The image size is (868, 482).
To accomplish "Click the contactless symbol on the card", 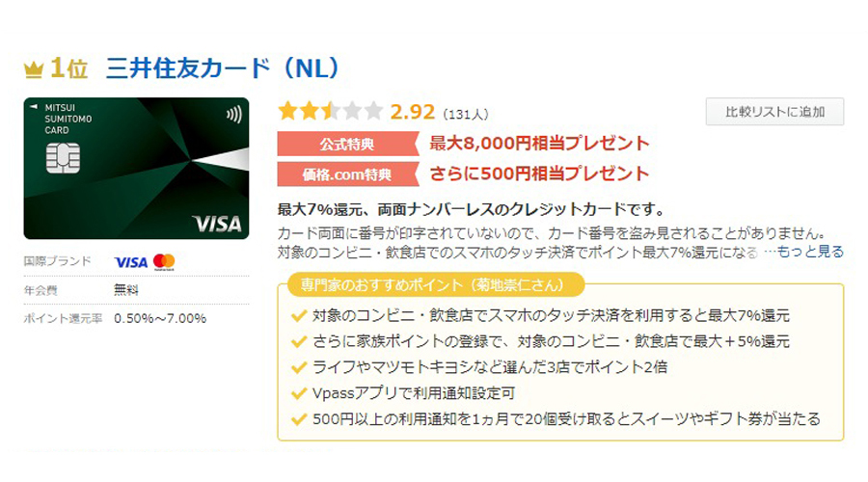I will click(x=234, y=115).
